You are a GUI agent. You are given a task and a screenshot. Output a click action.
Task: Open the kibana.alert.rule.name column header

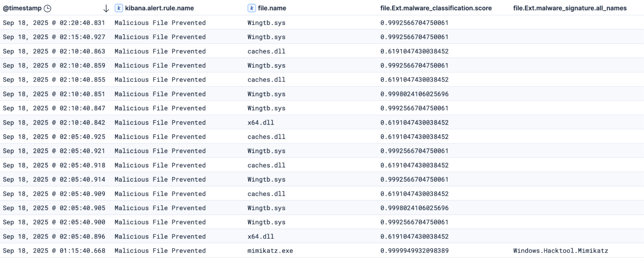click(159, 8)
